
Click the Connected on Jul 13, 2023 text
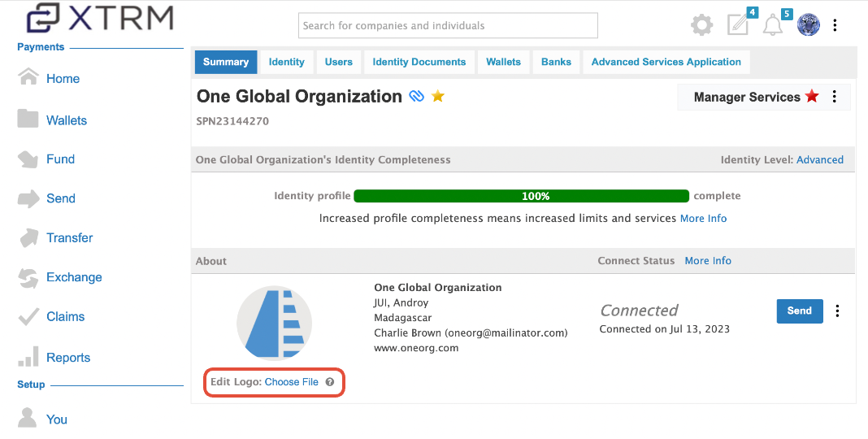pos(664,328)
